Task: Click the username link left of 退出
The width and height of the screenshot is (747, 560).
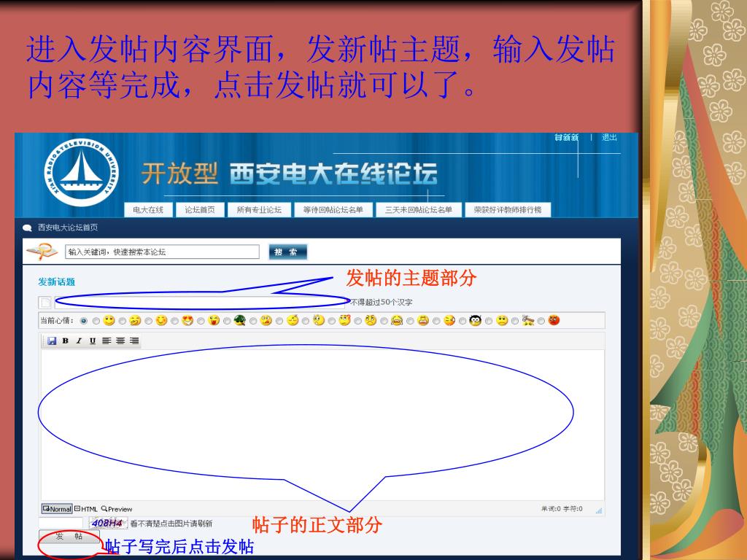Action: [566, 138]
